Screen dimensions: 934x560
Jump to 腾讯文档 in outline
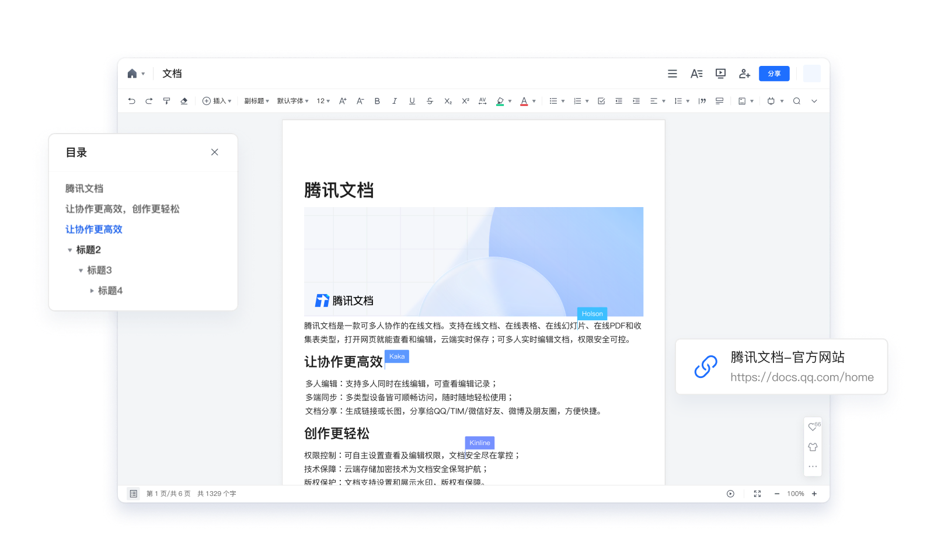click(x=84, y=188)
